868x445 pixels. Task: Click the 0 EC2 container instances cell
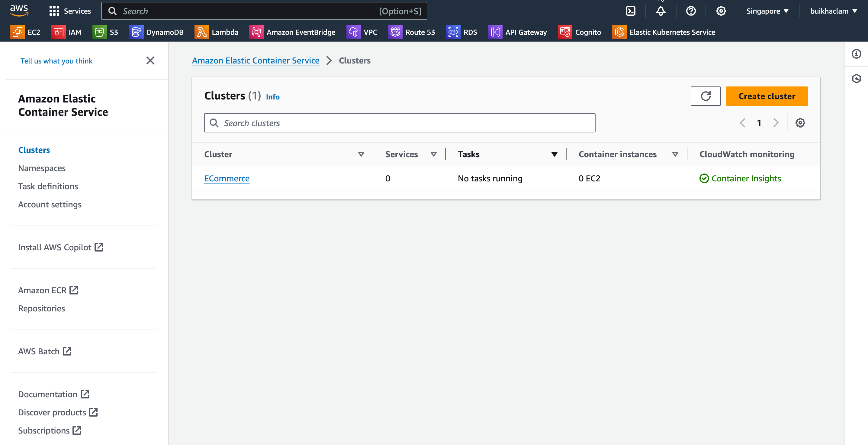589,178
